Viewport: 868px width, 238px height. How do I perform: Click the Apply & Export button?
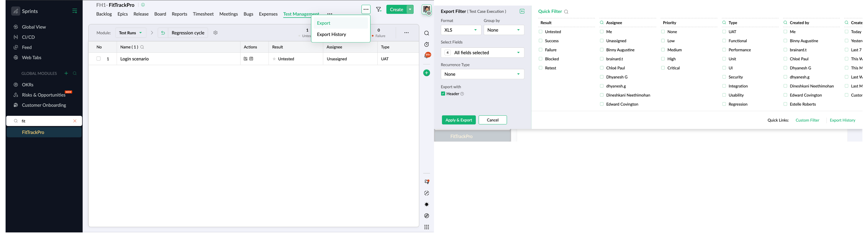click(459, 120)
